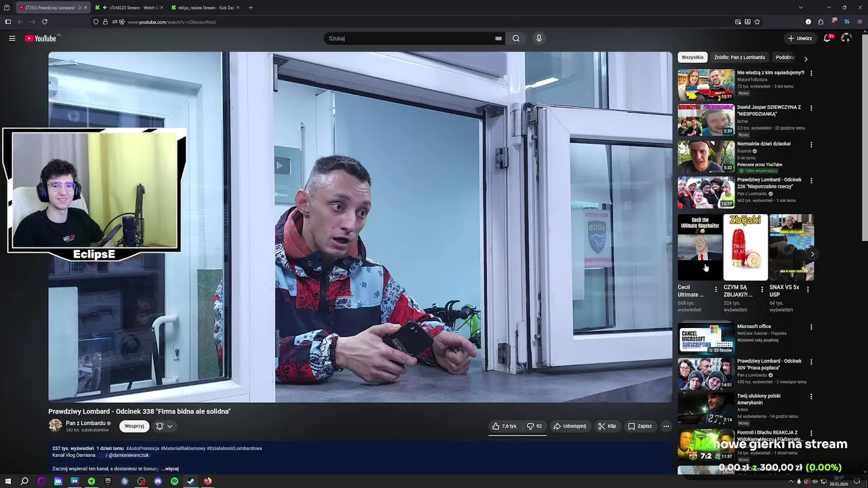
Task: Open the notification preference dropdown next to Wesprzyj
Action: (164, 426)
